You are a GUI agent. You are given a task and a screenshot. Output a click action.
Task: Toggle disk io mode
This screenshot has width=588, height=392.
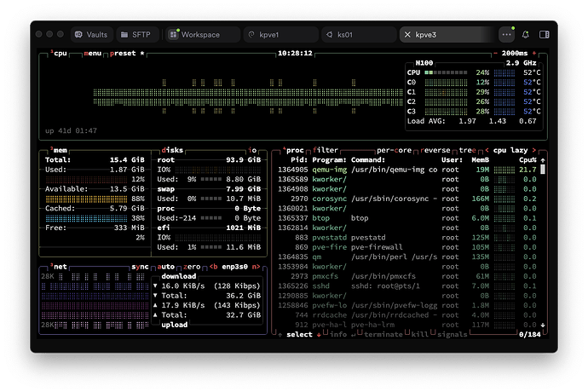[252, 150]
